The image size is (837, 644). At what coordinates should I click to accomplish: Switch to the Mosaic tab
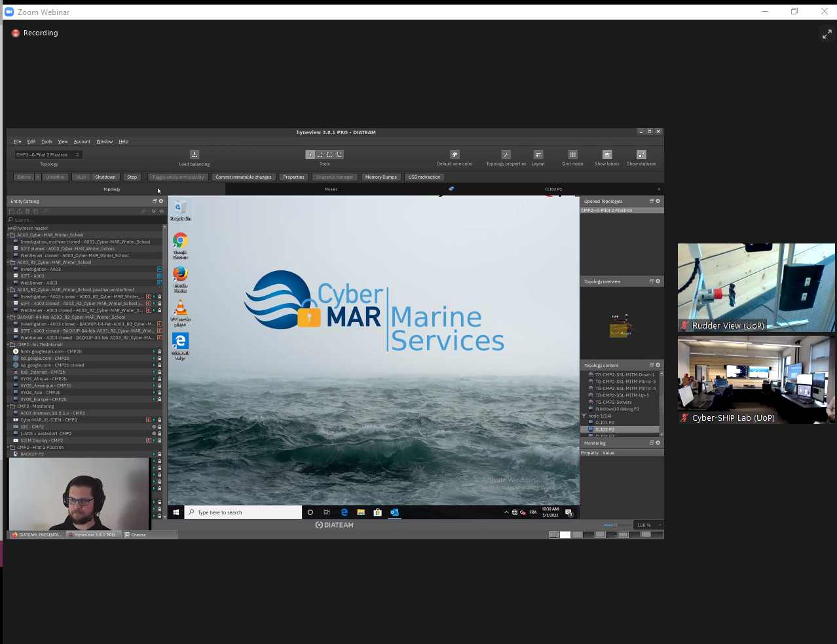[331, 189]
